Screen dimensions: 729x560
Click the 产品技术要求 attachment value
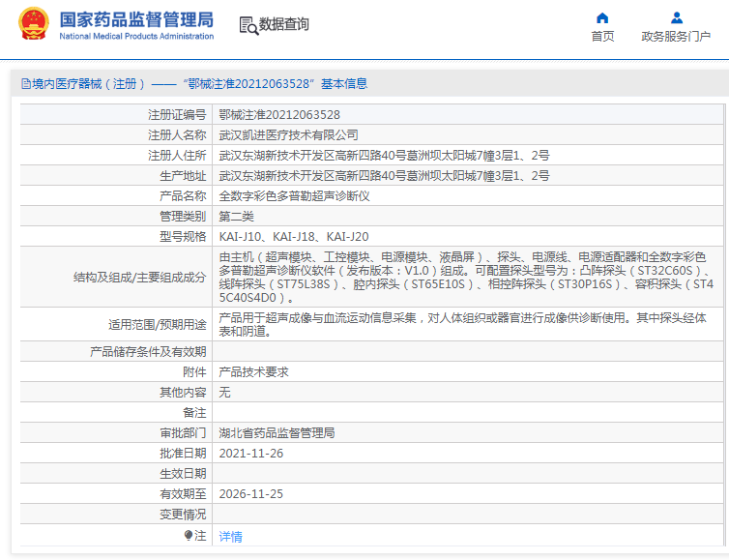click(x=253, y=372)
